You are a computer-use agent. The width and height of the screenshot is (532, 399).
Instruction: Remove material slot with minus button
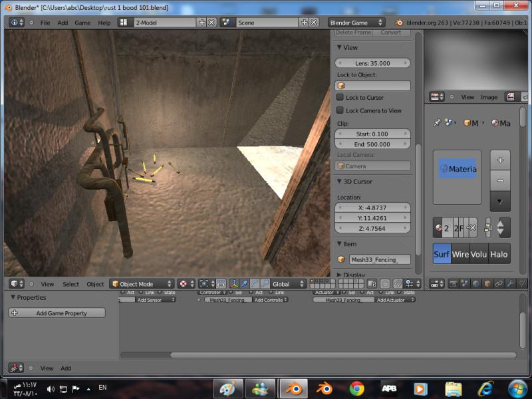pyautogui.click(x=500, y=180)
